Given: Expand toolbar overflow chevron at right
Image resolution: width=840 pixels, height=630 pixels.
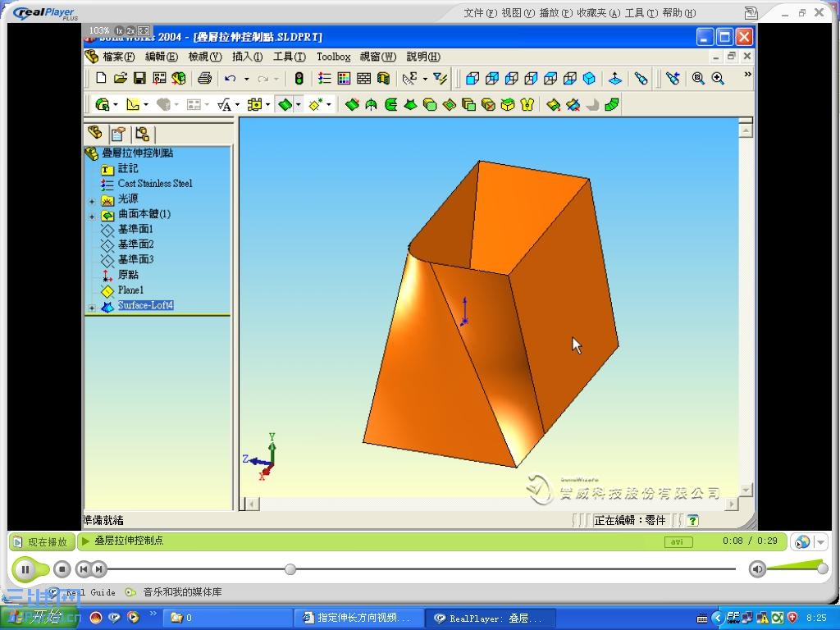Looking at the screenshot, I should 747,75.
